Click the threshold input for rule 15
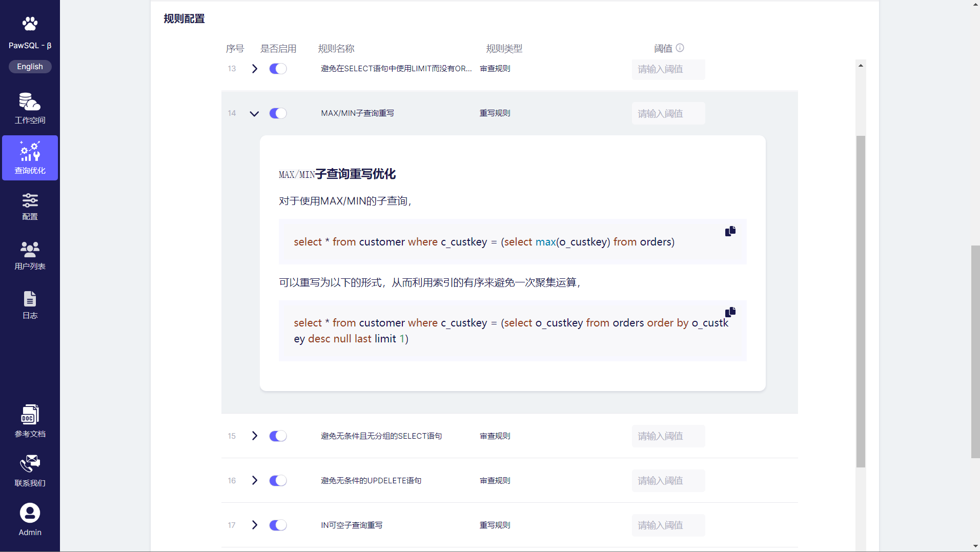The image size is (980, 552). click(668, 436)
